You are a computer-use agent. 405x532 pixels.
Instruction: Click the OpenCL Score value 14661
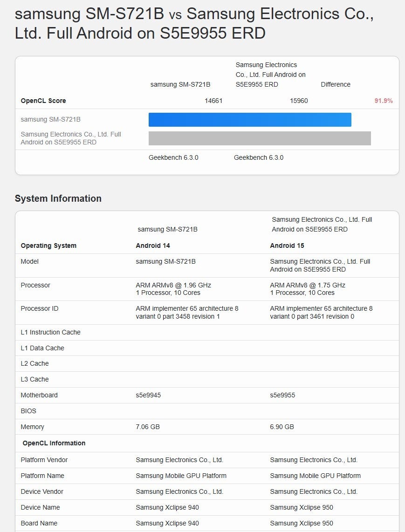[213, 101]
